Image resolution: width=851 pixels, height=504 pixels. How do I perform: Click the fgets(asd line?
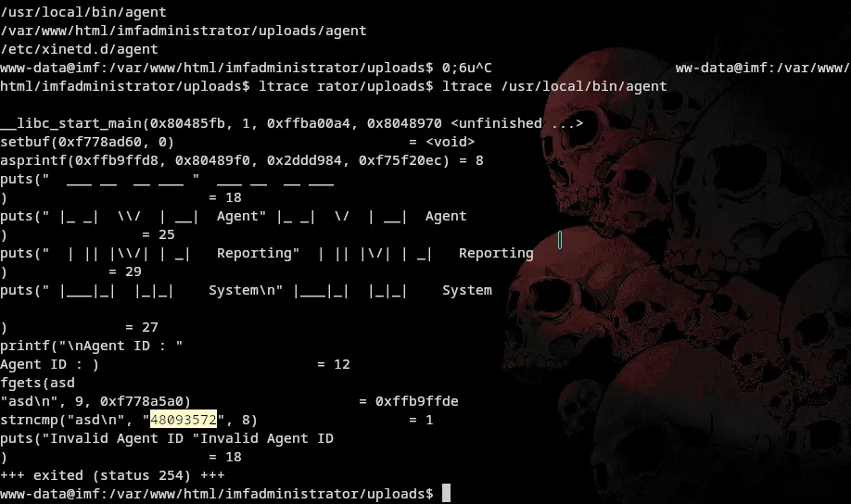(37, 383)
